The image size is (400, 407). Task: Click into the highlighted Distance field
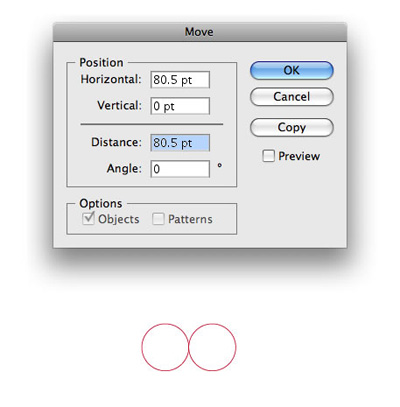(180, 143)
